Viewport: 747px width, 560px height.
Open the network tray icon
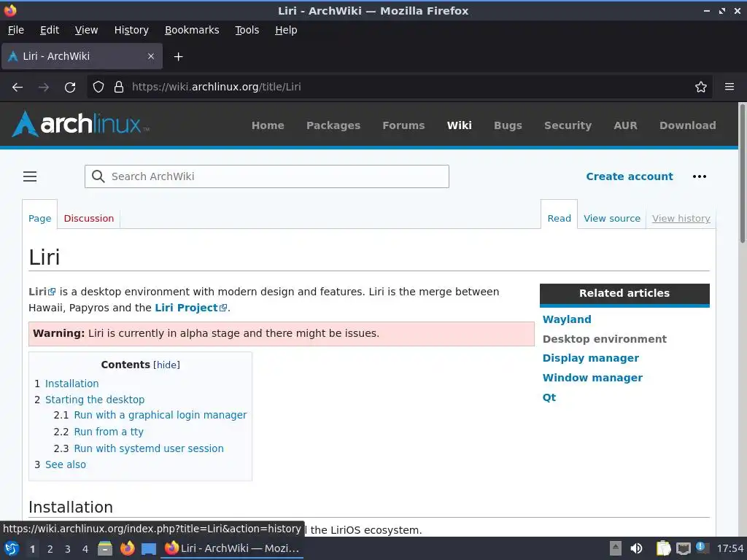click(683, 548)
